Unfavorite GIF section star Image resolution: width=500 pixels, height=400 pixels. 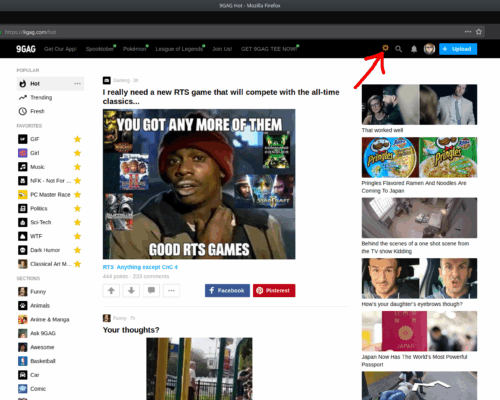click(x=77, y=139)
